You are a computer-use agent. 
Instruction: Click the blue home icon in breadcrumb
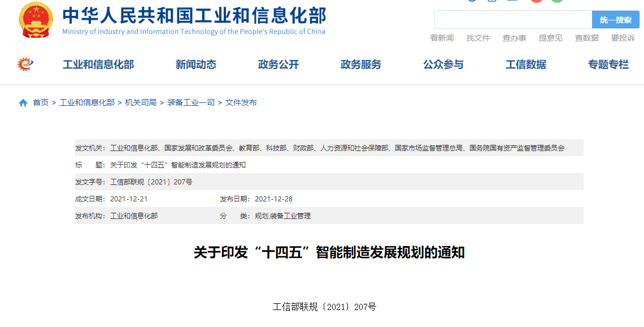pyautogui.click(x=23, y=103)
